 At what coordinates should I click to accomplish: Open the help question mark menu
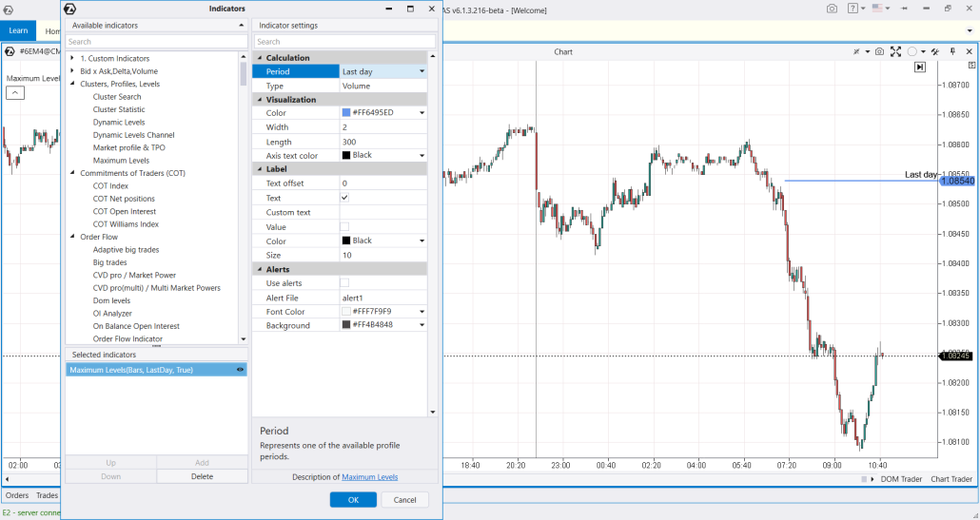coord(853,9)
